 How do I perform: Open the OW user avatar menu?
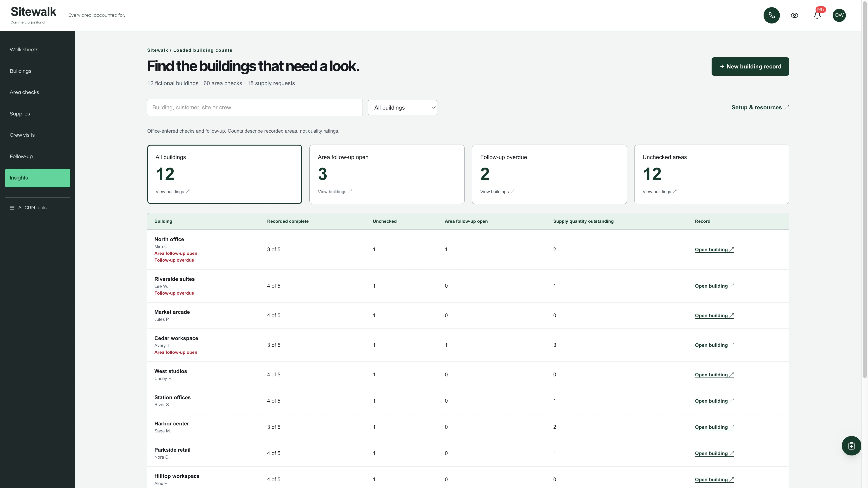coord(839,15)
